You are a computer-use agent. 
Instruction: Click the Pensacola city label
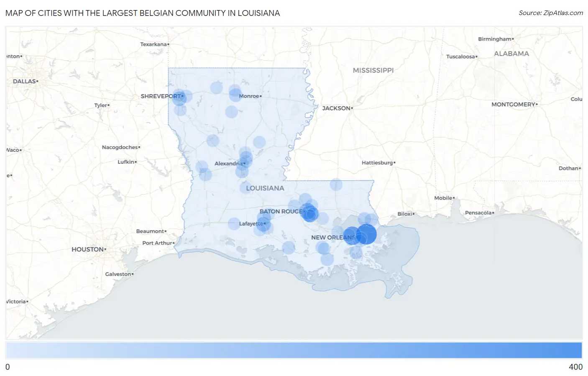(x=478, y=213)
